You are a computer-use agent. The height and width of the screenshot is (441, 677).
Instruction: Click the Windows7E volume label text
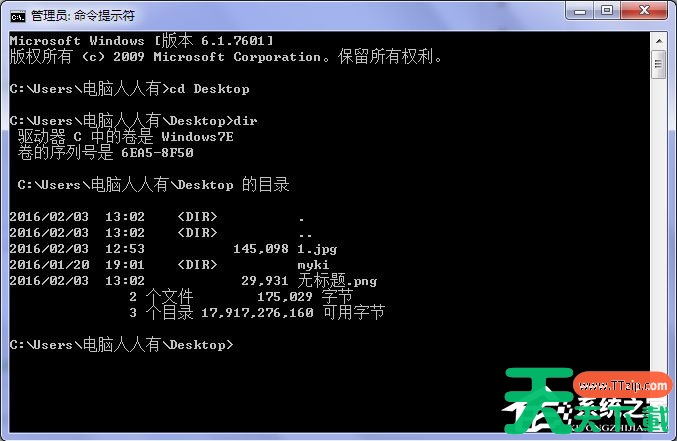[x=198, y=137]
